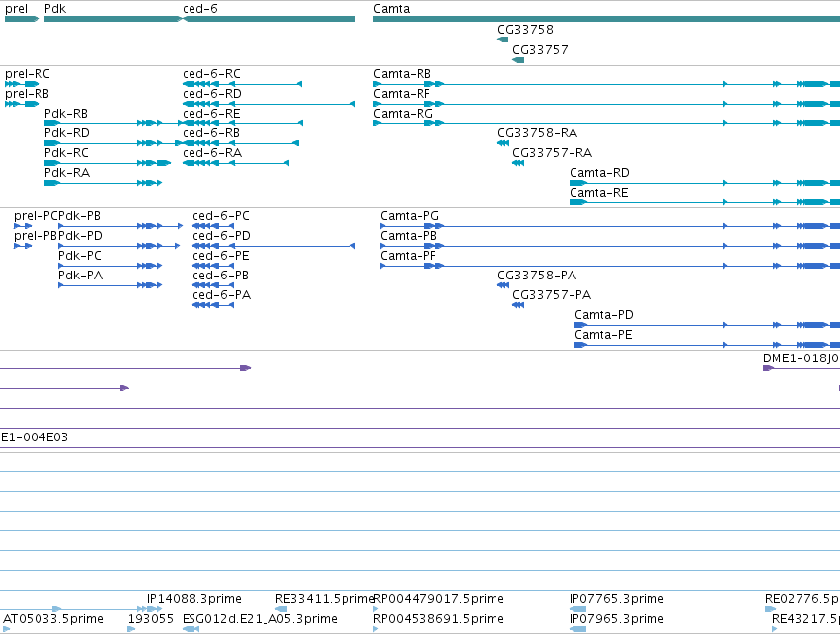Select the Pdk-PA protein label
Screen dimensions: 840x634
[80, 276]
